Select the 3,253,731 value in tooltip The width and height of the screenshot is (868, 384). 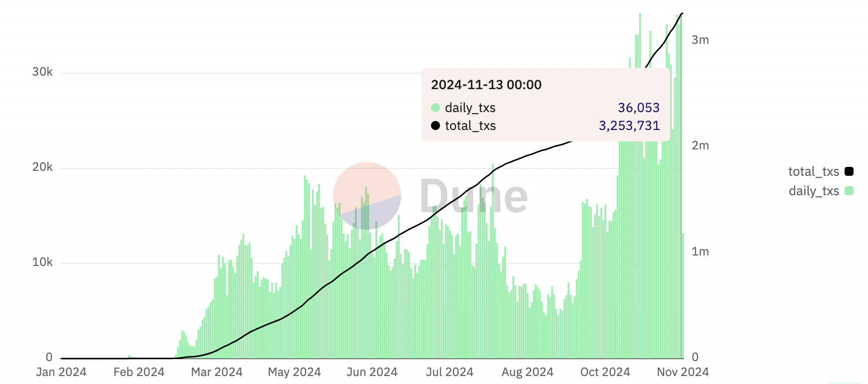pyautogui.click(x=629, y=126)
